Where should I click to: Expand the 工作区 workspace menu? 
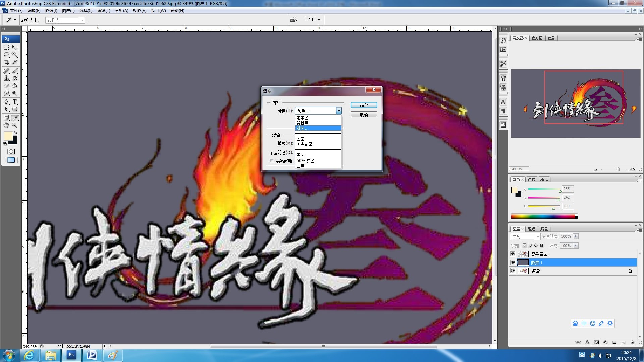tap(312, 20)
